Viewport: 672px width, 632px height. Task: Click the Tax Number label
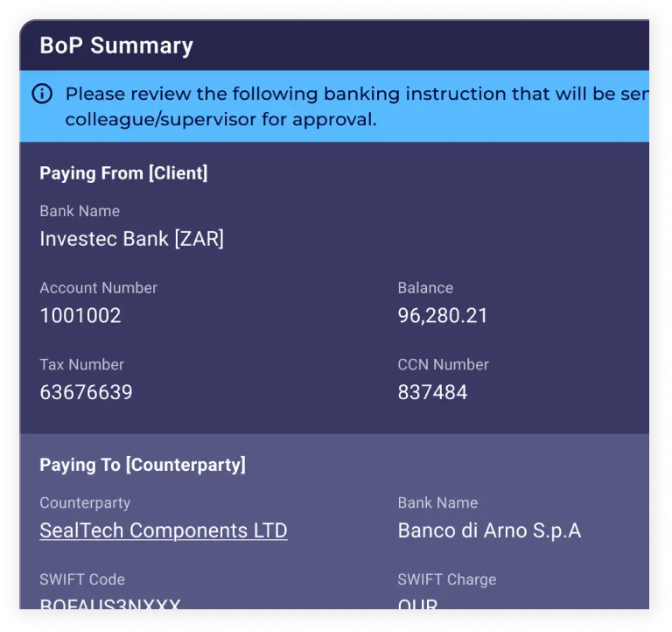pyautogui.click(x=81, y=364)
